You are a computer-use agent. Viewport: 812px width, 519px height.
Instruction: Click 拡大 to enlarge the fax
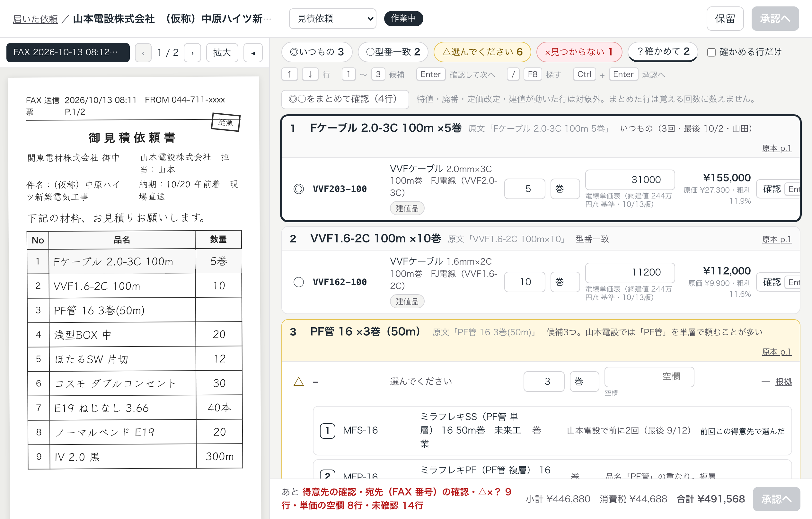(x=222, y=53)
